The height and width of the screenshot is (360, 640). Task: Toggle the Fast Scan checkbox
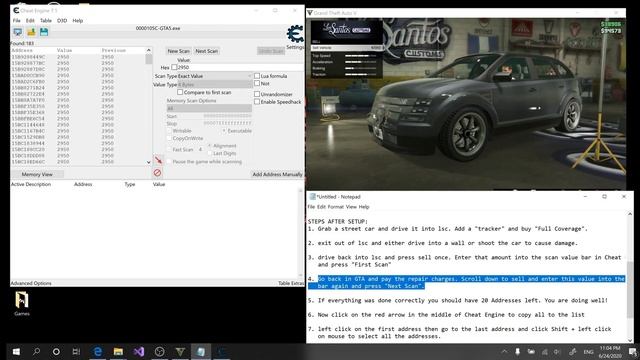[x=169, y=150]
